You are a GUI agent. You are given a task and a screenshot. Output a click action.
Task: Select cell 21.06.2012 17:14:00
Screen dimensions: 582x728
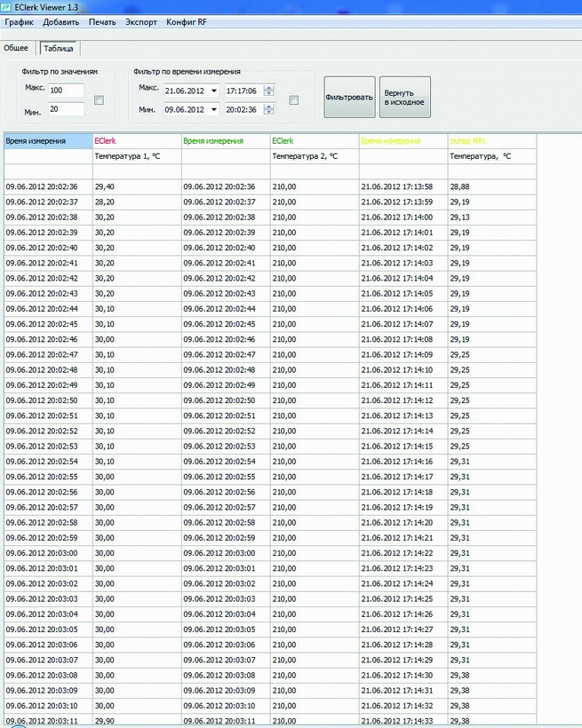[403, 218]
